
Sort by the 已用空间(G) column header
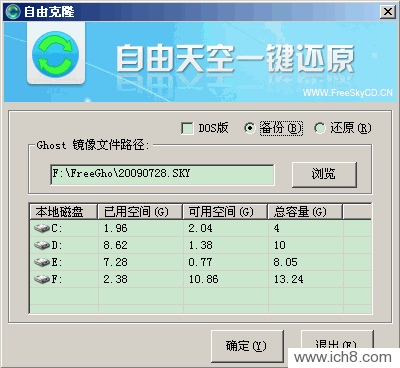point(140,212)
